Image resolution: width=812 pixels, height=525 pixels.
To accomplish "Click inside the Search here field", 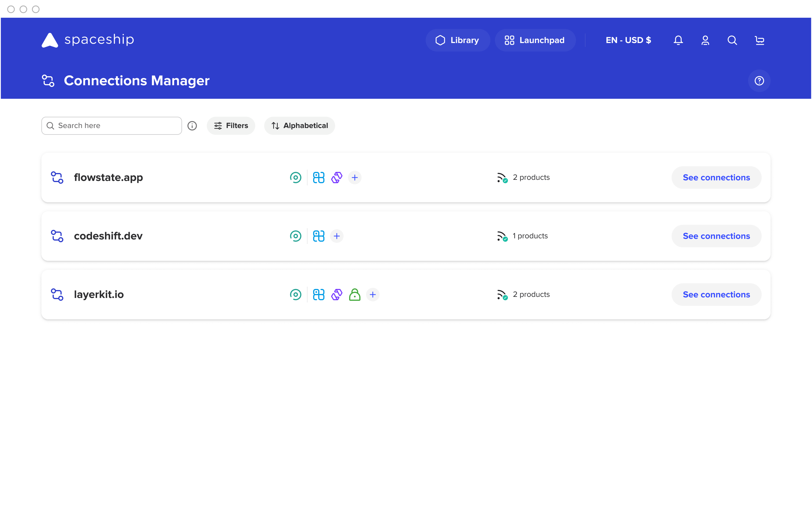I will (x=111, y=125).
